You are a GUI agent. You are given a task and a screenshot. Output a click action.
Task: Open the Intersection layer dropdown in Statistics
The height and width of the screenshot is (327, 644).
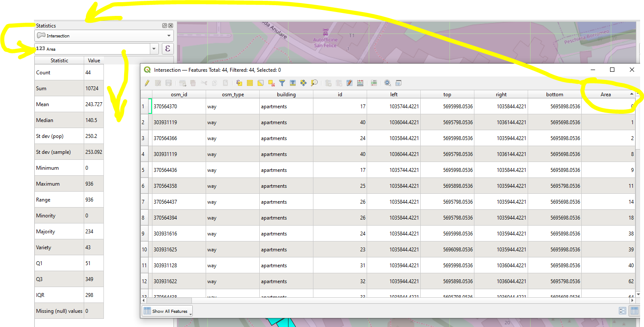click(x=104, y=36)
